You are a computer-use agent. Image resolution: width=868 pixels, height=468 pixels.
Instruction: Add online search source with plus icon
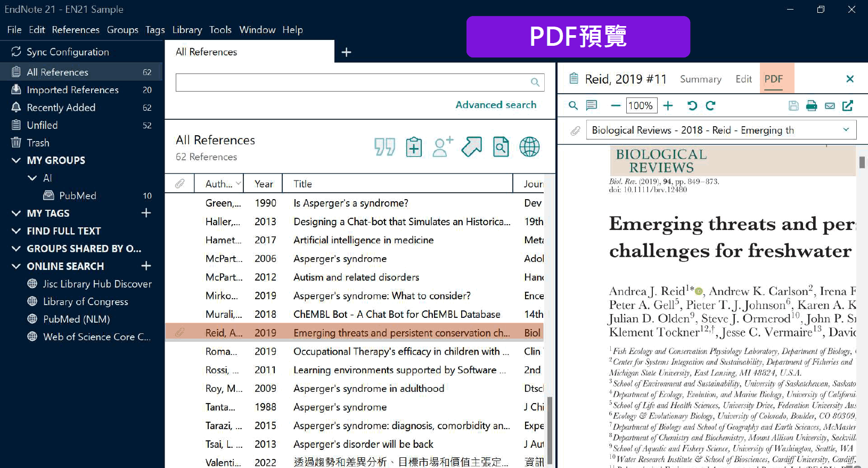[146, 266]
